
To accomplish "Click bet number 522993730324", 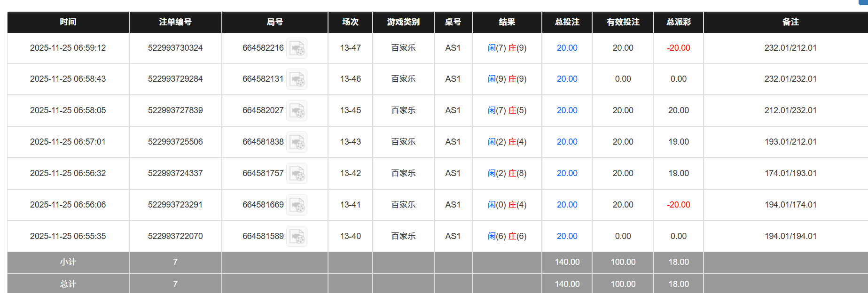I will click(x=175, y=48).
